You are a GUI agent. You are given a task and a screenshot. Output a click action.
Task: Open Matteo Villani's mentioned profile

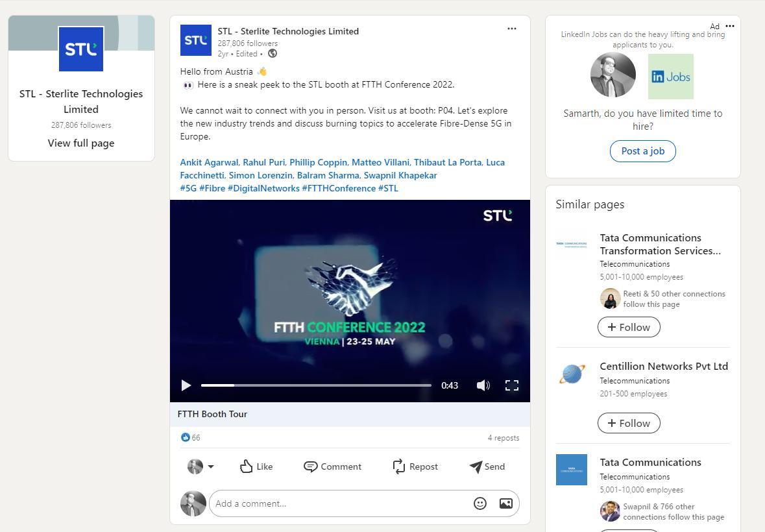(x=380, y=162)
